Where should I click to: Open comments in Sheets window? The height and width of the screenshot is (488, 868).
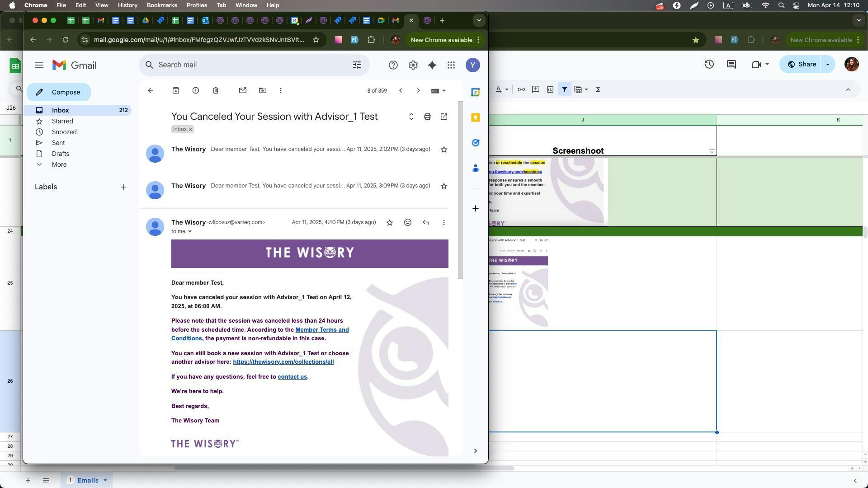731,64
